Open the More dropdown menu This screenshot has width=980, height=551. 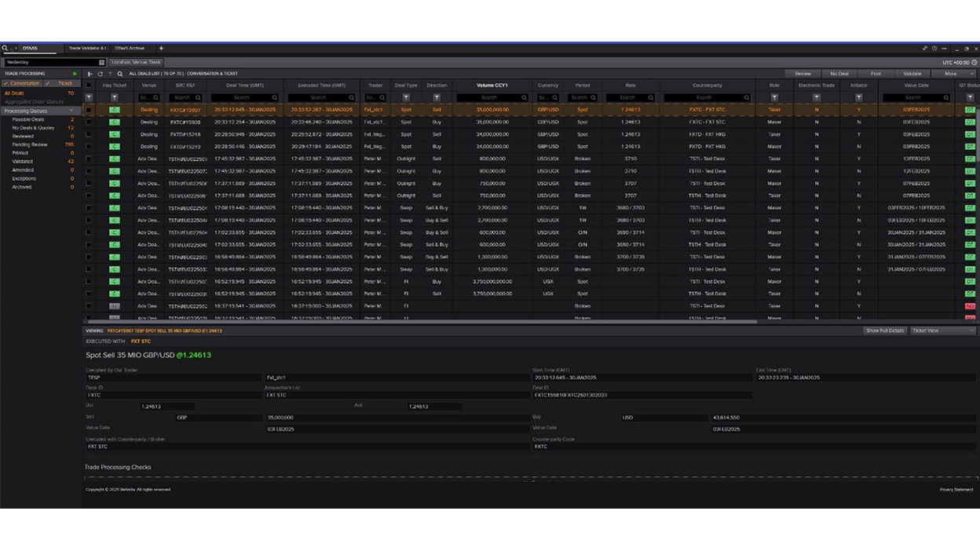[x=953, y=74]
